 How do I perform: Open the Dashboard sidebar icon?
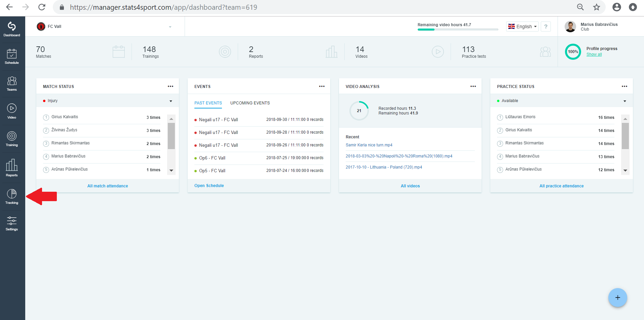(12, 29)
